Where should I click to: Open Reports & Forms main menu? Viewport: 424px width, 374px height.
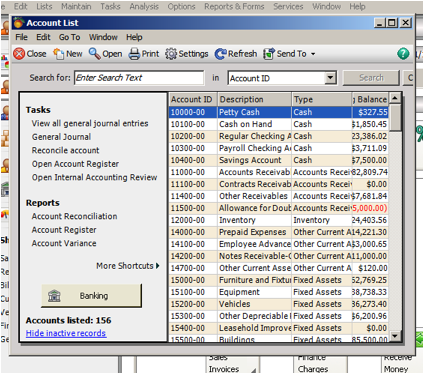pyautogui.click(x=234, y=6)
